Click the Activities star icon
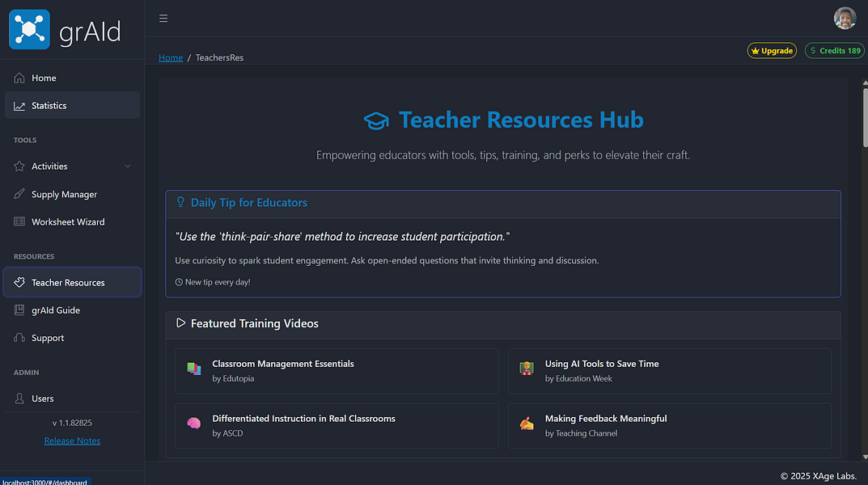The width and height of the screenshot is (868, 485). [19, 166]
